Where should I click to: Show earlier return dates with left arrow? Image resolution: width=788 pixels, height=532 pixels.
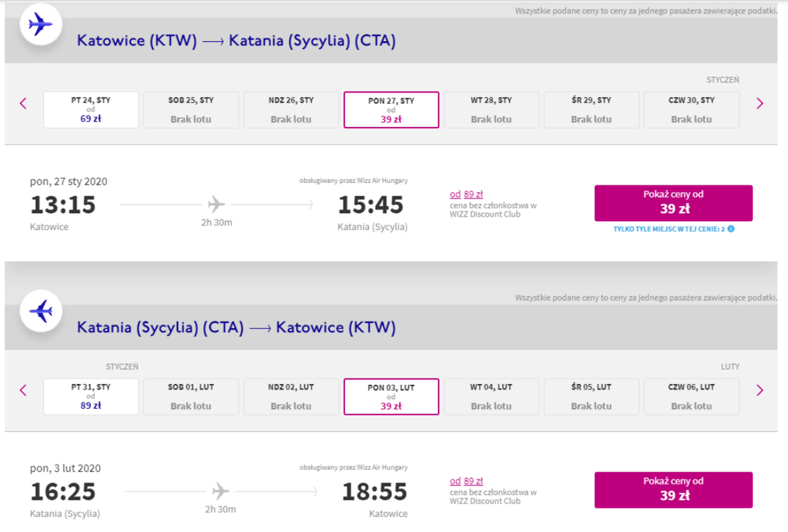coord(23,390)
